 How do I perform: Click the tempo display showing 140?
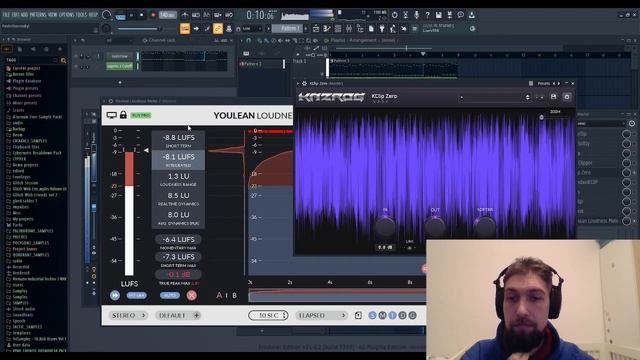[168, 15]
